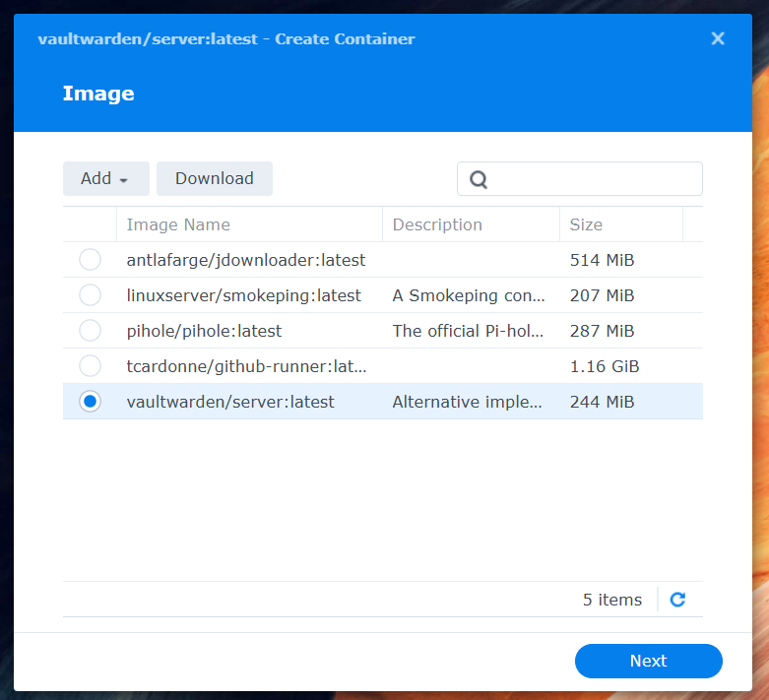Select the antlafarge/jdownloader:latest radio button
Image resolution: width=769 pixels, height=700 pixels.
point(90,260)
